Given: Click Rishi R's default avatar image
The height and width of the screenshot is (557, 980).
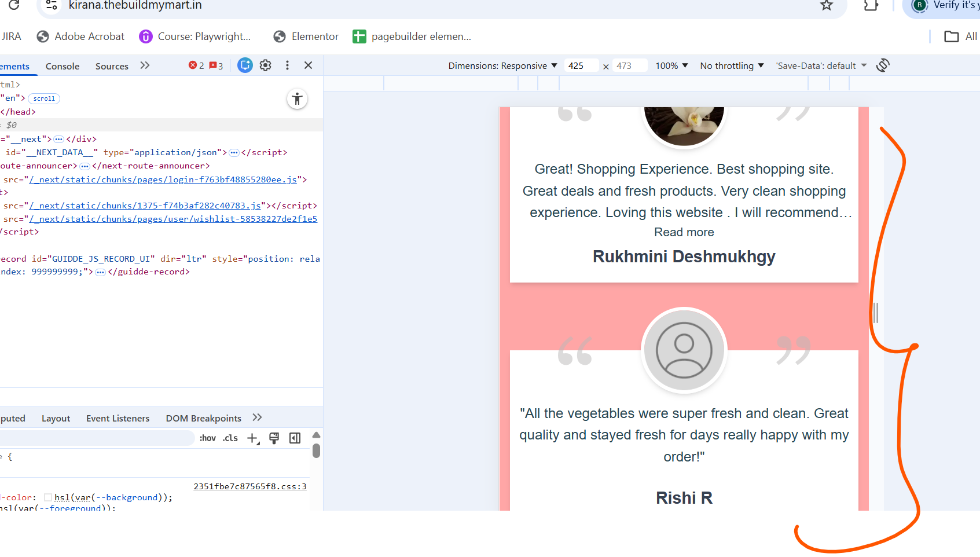Looking at the screenshot, I should (684, 350).
